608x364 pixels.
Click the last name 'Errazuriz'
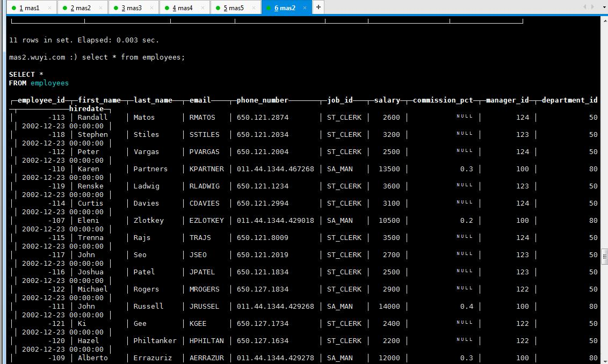(153, 358)
